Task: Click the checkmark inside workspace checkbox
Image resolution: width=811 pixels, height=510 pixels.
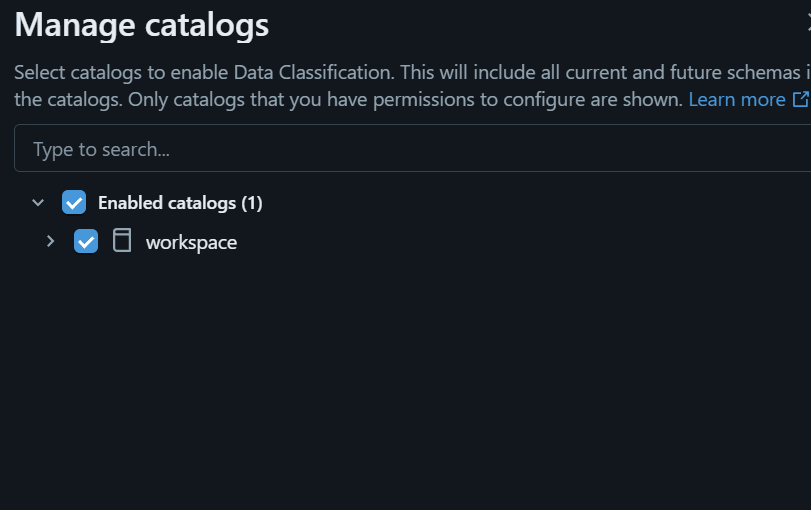Action: coord(86,241)
